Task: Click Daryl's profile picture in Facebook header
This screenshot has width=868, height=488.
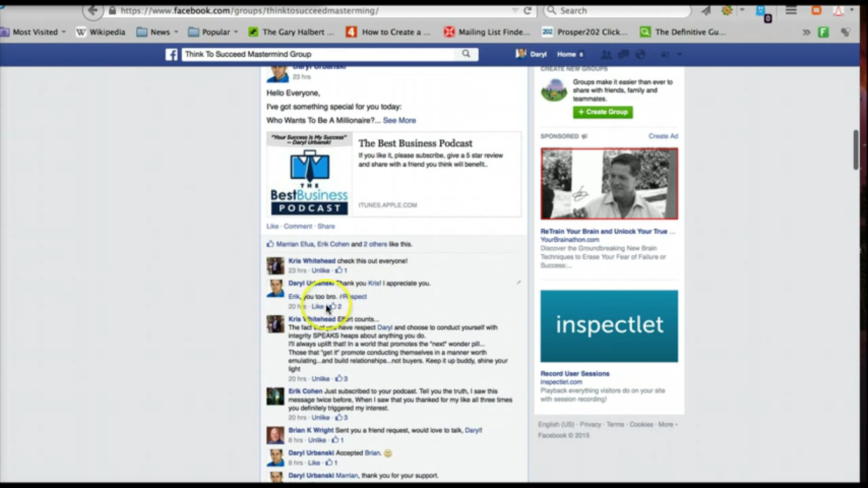Action: [x=521, y=54]
